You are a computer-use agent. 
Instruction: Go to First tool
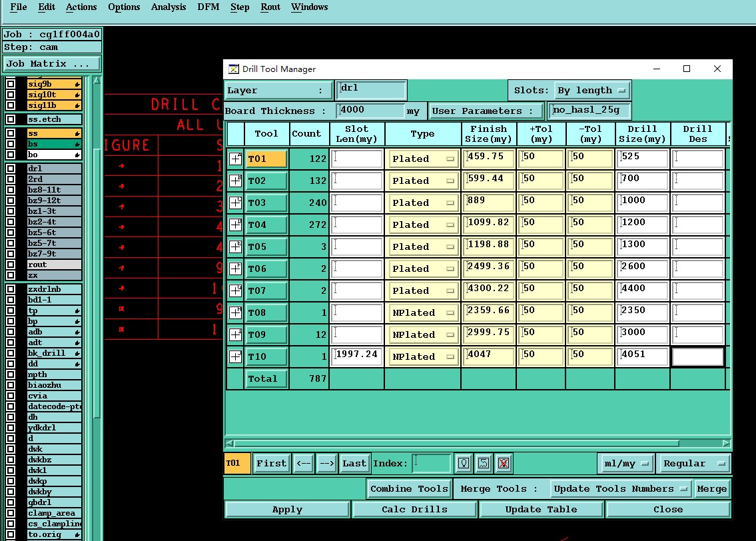click(x=272, y=463)
